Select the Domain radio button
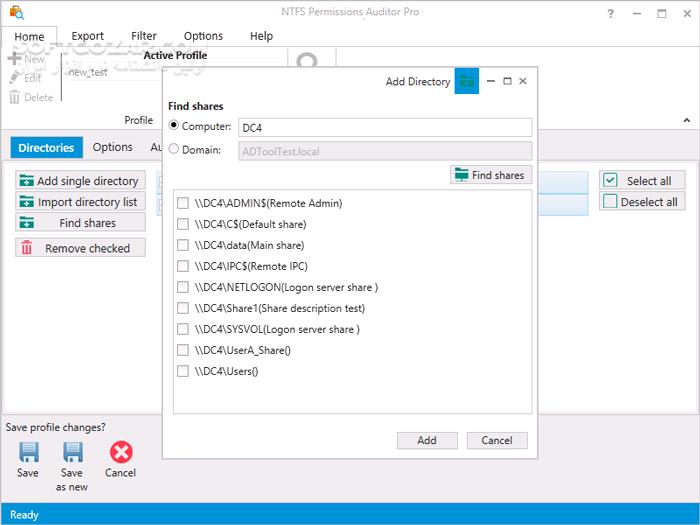The width and height of the screenshot is (700, 525). (175, 149)
